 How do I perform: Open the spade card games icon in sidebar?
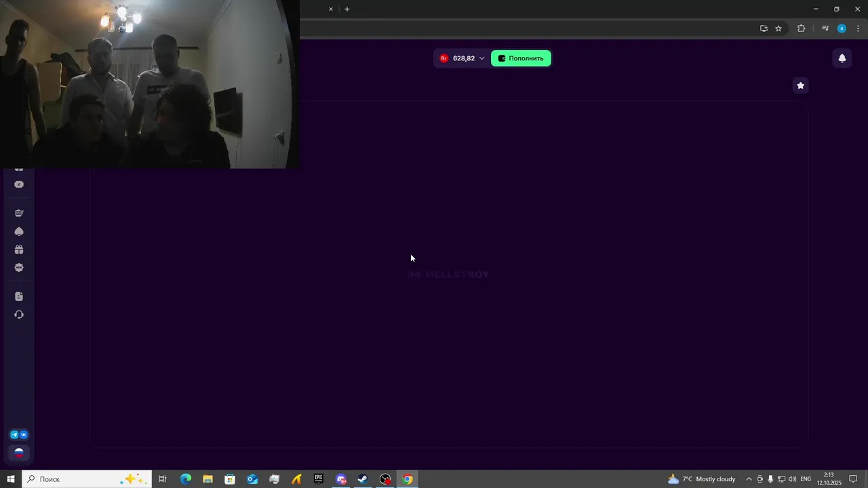pos(19,231)
